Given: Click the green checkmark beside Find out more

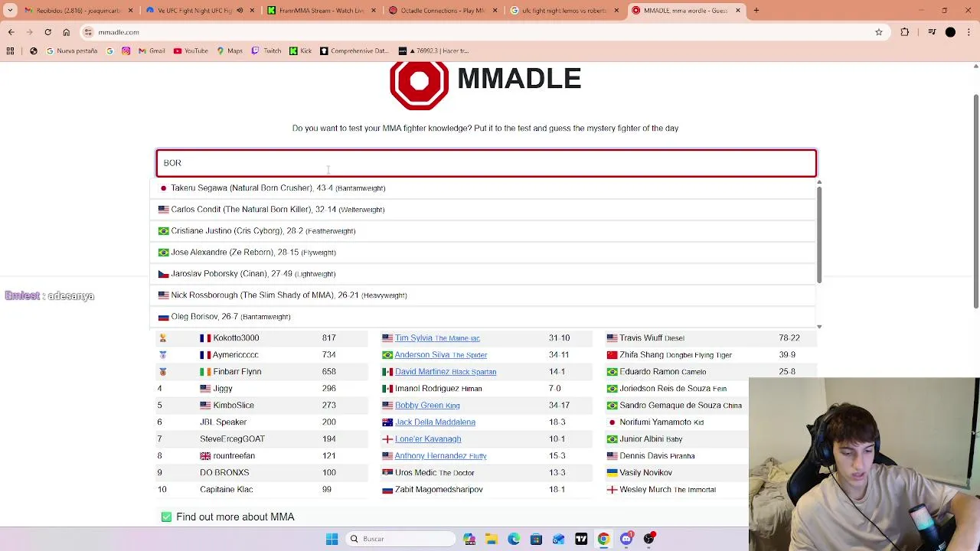Looking at the screenshot, I should [x=166, y=517].
